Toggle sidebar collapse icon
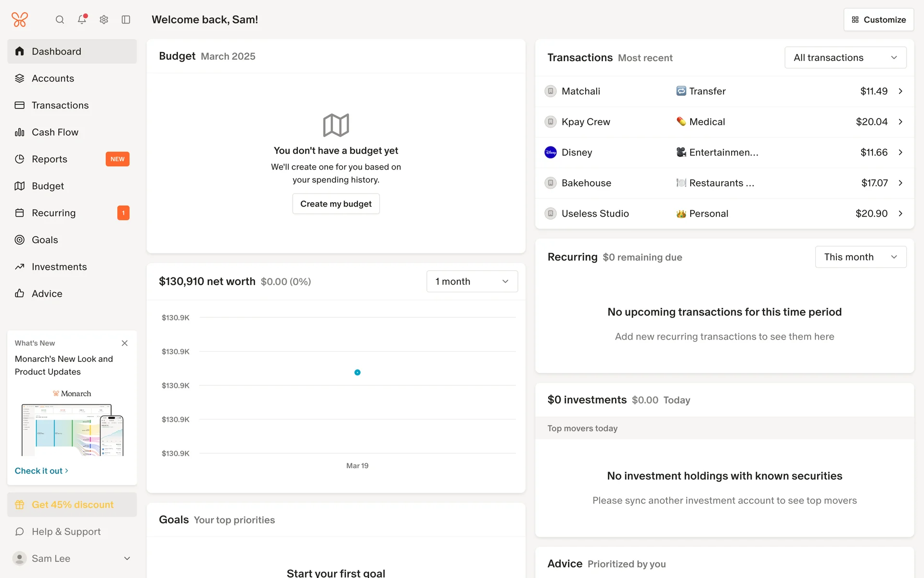This screenshot has width=924, height=578. click(126, 20)
